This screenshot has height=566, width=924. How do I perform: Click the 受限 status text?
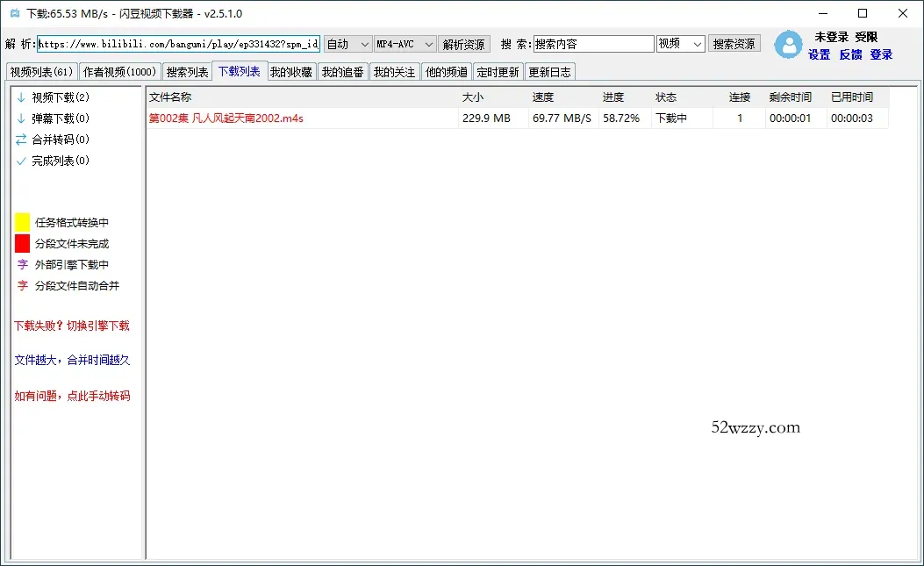coord(866,37)
